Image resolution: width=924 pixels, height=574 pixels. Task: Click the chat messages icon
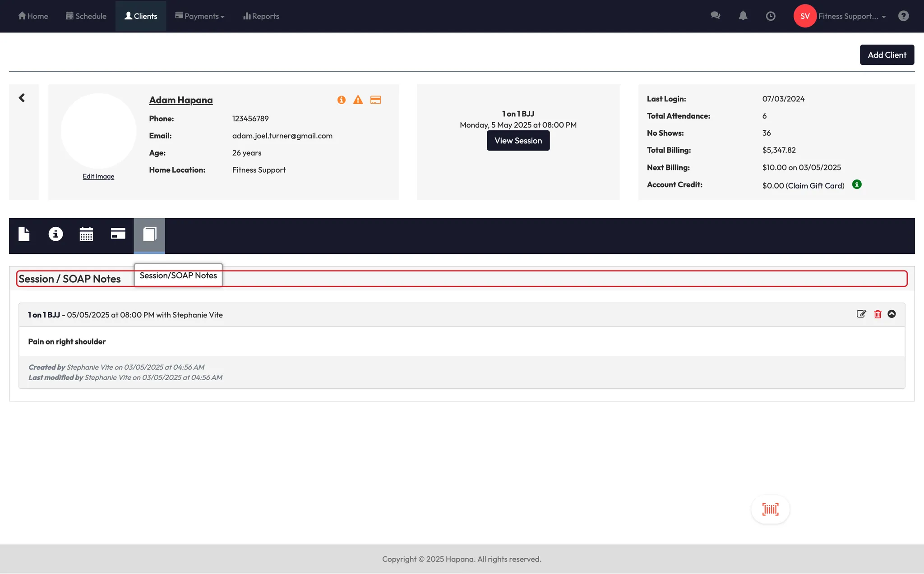[x=715, y=16]
